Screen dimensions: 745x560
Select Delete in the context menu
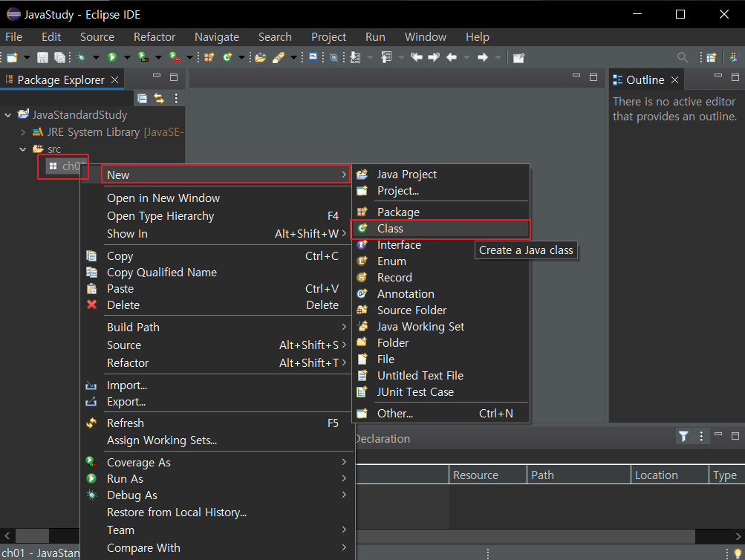pos(216,305)
